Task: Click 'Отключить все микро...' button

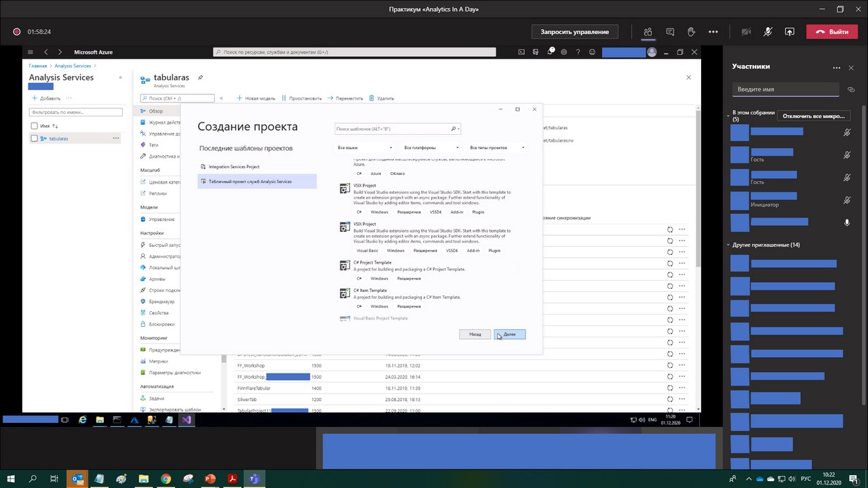Action: 813,116
